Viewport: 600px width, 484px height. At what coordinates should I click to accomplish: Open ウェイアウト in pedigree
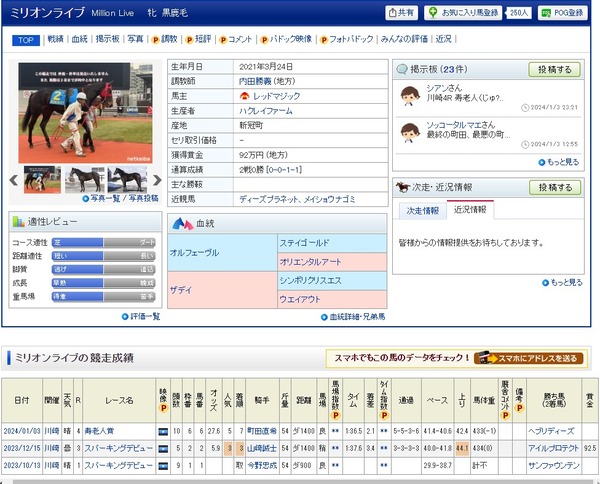click(x=300, y=299)
